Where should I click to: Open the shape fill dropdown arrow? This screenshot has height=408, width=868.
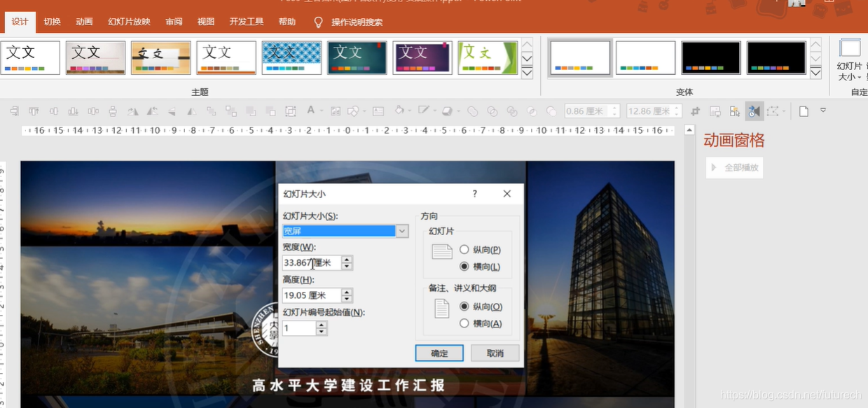click(x=409, y=111)
